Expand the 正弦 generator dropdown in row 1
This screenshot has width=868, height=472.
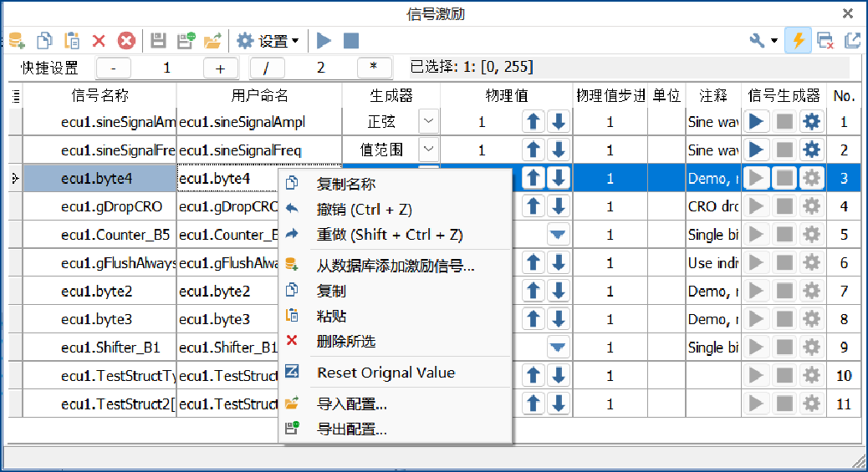[428, 121]
